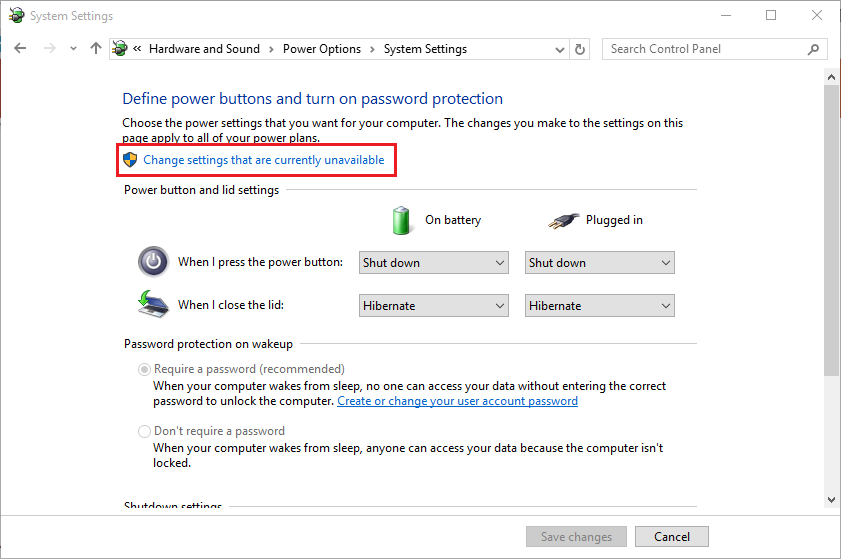Click the search magnifier icon
The width and height of the screenshot is (841, 559).
(813, 49)
